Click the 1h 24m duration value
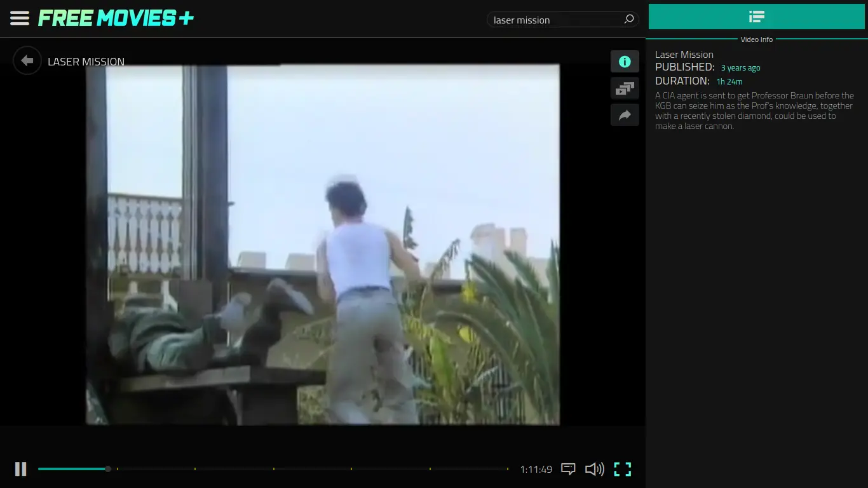 click(x=729, y=81)
